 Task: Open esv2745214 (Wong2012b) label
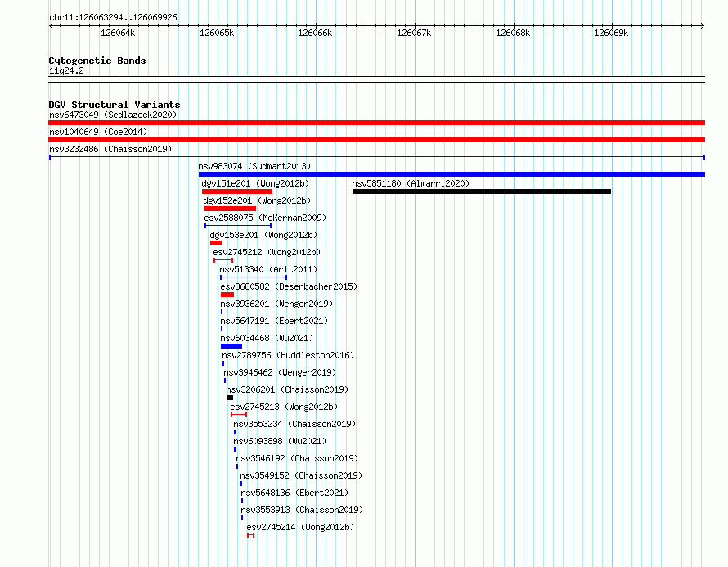coord(300,527)
